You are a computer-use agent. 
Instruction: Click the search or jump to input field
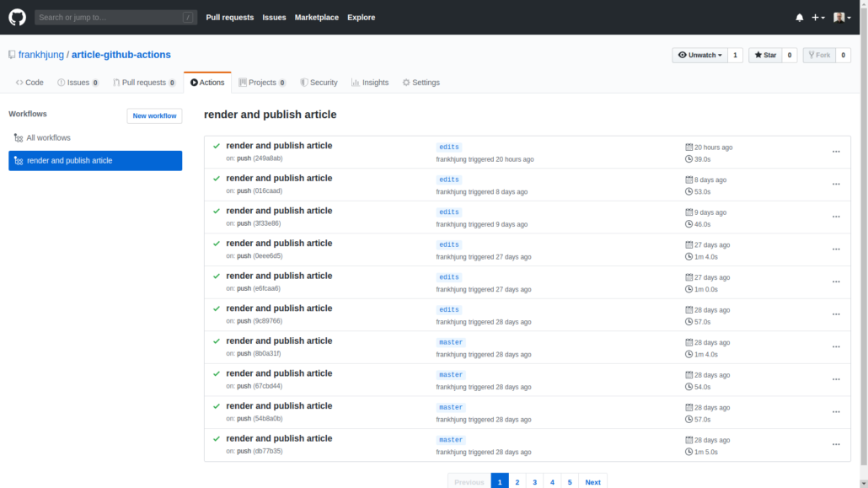(114, 17)
